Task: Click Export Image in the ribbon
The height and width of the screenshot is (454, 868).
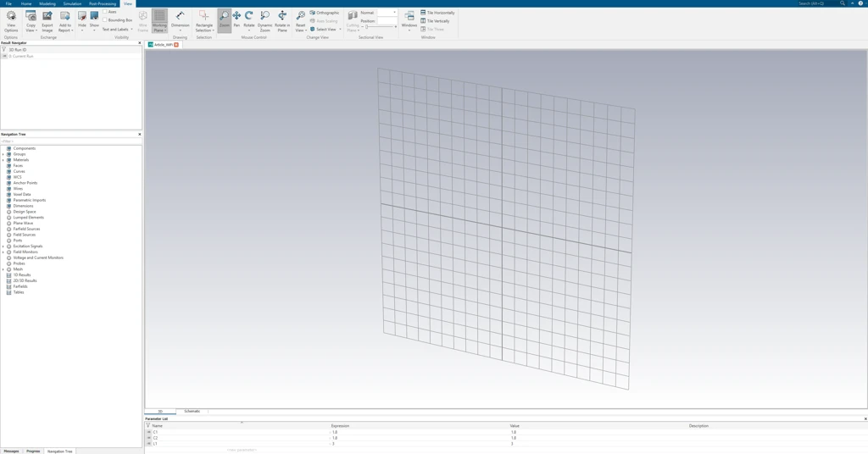Action: [x=47, y=21]
